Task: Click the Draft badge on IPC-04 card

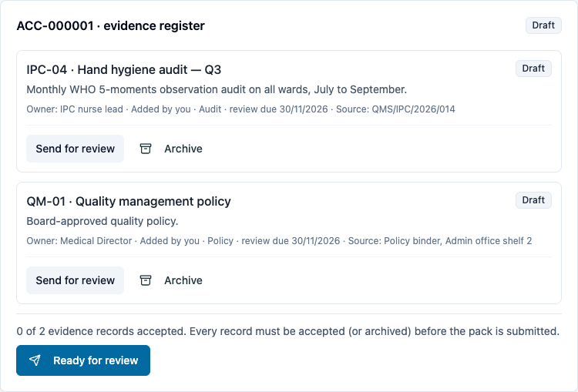Action: (x=533, y=69)
